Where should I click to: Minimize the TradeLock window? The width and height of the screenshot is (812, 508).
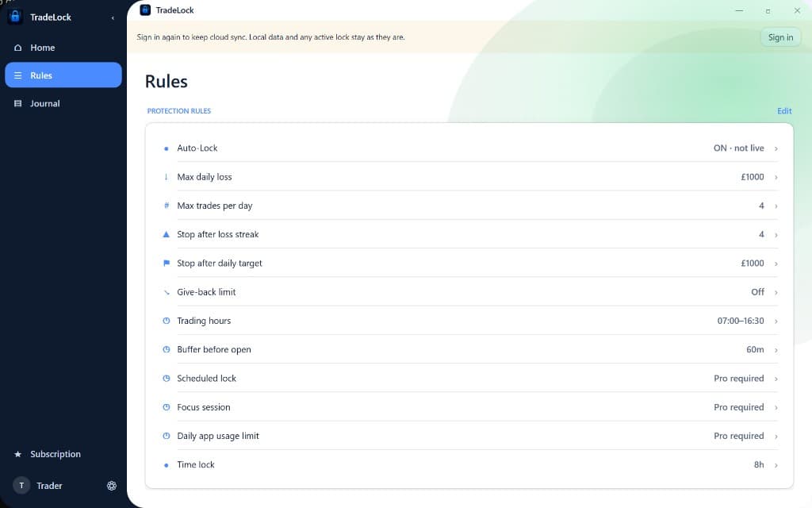pos(739,10)
